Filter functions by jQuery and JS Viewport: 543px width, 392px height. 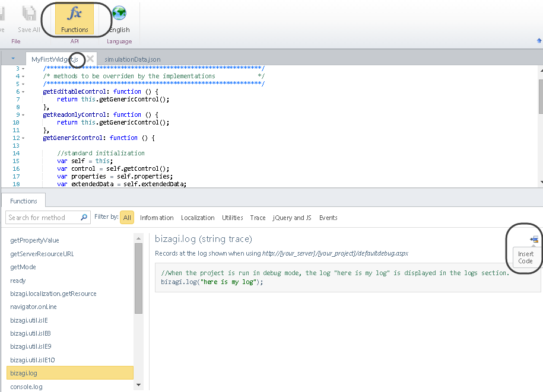292,218
